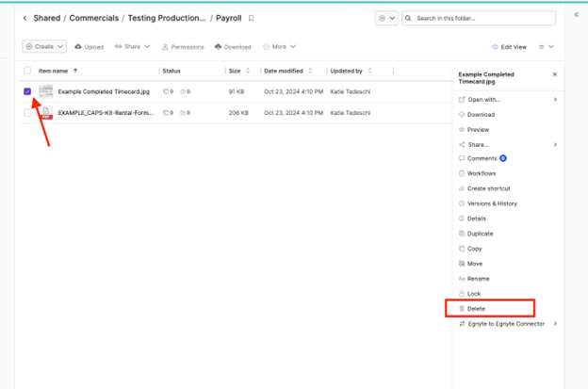Click the Download toolbar button
The height and width of the screenshot is (389, 588).
[x=233, y=47]
